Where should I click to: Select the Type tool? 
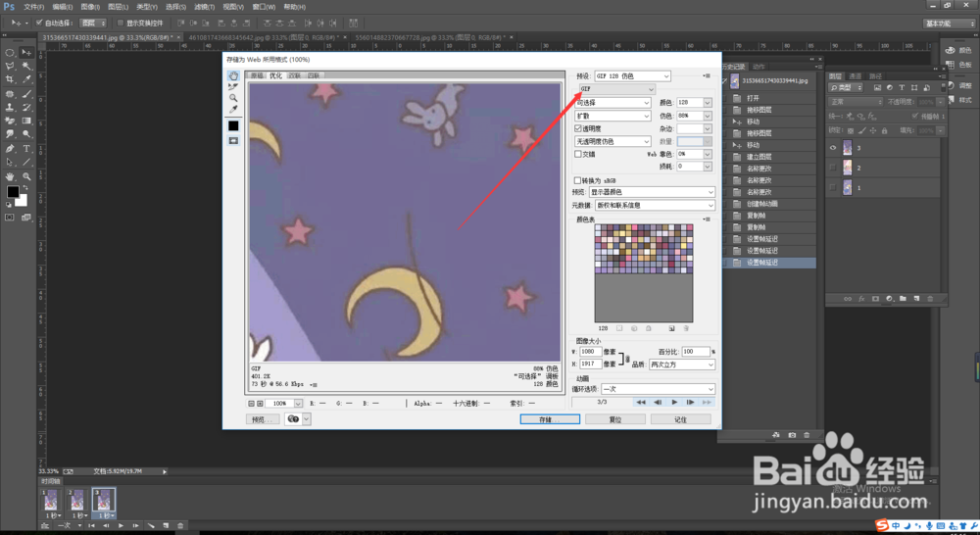tap(26, 149)
